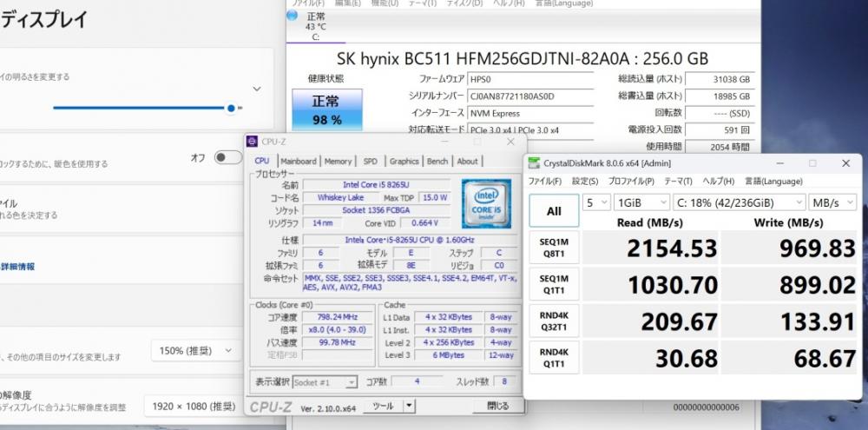Screen dimensions: 868x430
Task: Open the 詳細情報 link in display settings
Action: pyautogui.click(x=17, y=267)
